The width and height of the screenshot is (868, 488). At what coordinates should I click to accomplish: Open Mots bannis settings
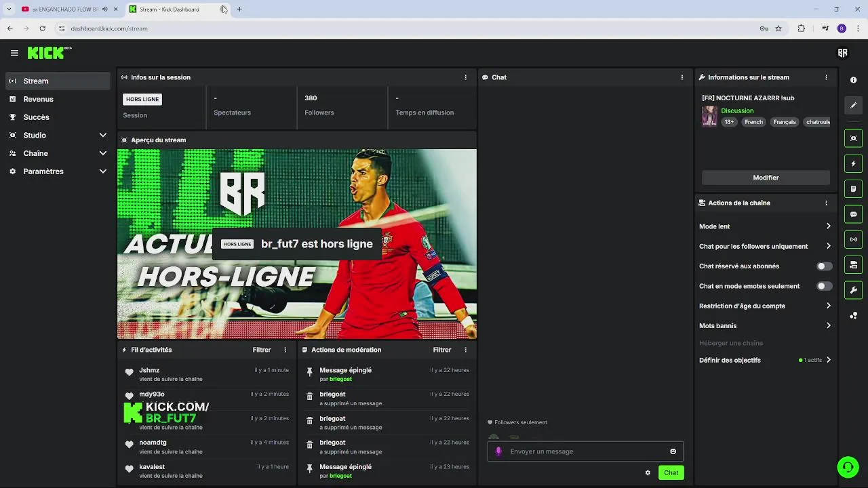pos(765,326)
